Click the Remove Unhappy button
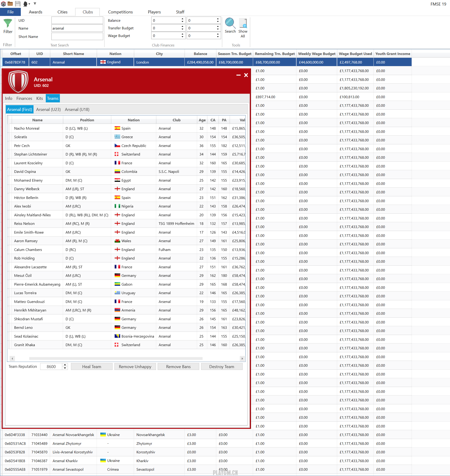 pyautogui.click(x=135, y=366)
